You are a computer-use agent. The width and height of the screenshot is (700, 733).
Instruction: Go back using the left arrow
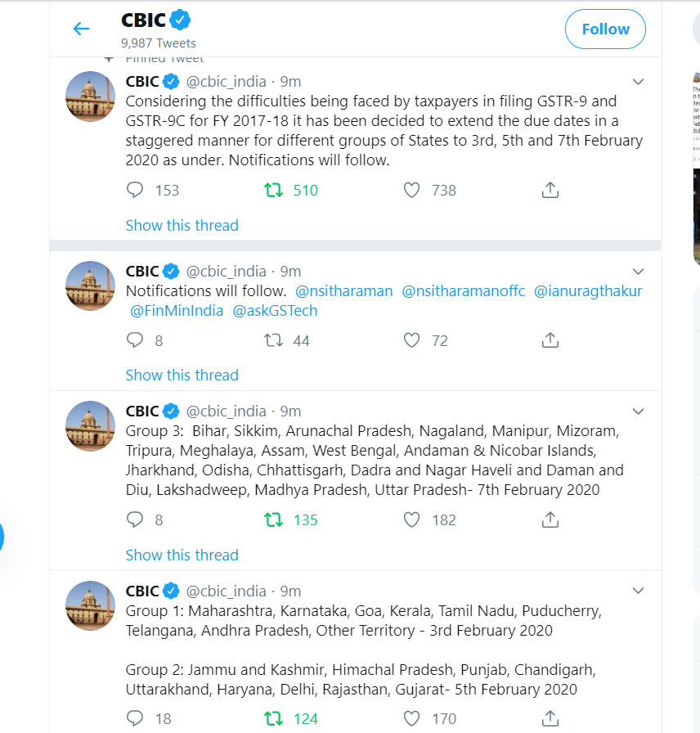(81, 29)
